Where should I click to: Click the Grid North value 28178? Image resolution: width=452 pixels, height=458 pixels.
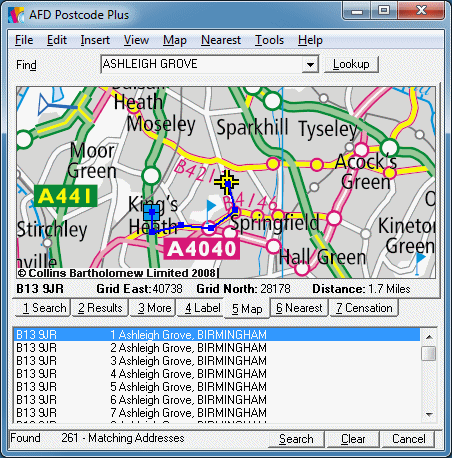[x=275, y=289]
